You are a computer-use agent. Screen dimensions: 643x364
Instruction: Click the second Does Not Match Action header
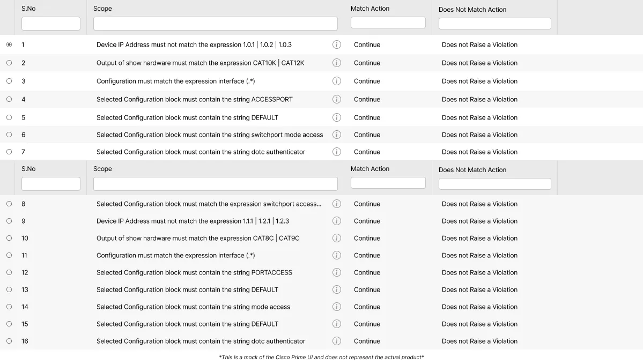472,170
